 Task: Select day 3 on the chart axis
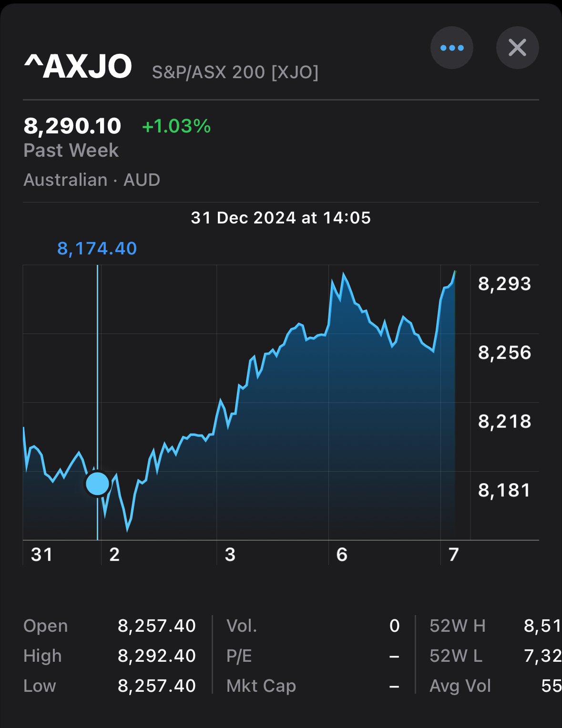pos(230,555)
